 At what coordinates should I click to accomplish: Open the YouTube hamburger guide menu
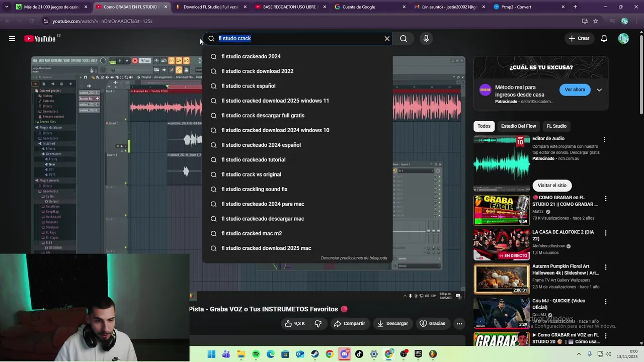pos(12,39)
